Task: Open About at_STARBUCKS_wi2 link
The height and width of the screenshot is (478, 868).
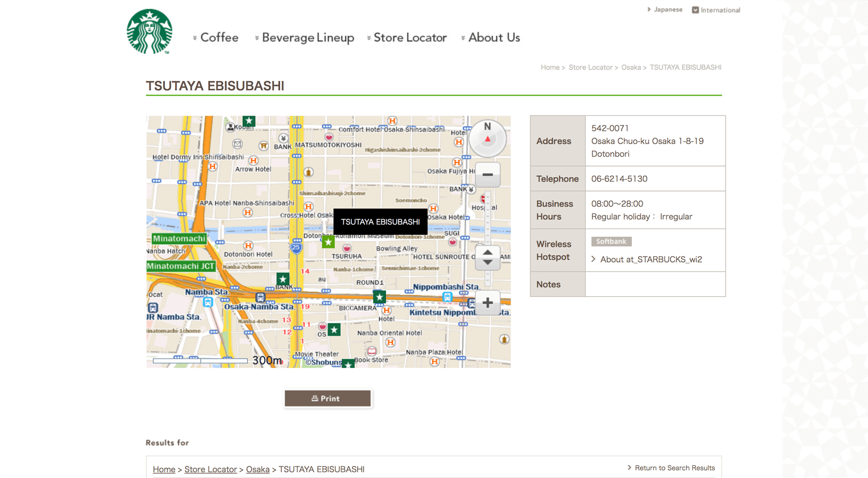Action: (x=651, y=259)
